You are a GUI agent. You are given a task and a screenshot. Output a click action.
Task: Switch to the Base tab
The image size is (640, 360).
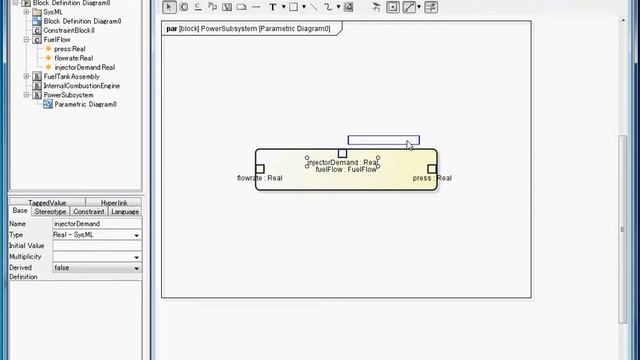(x=20, y=211)
